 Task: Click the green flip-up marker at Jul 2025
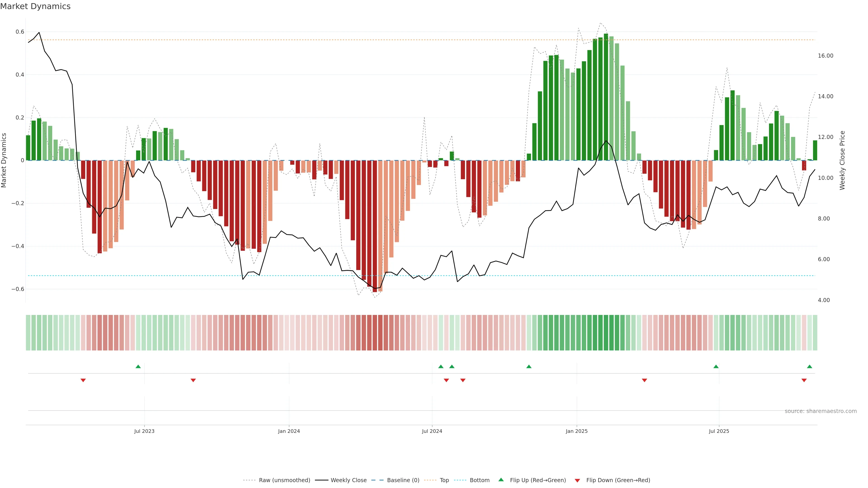(x=716, y=366)
